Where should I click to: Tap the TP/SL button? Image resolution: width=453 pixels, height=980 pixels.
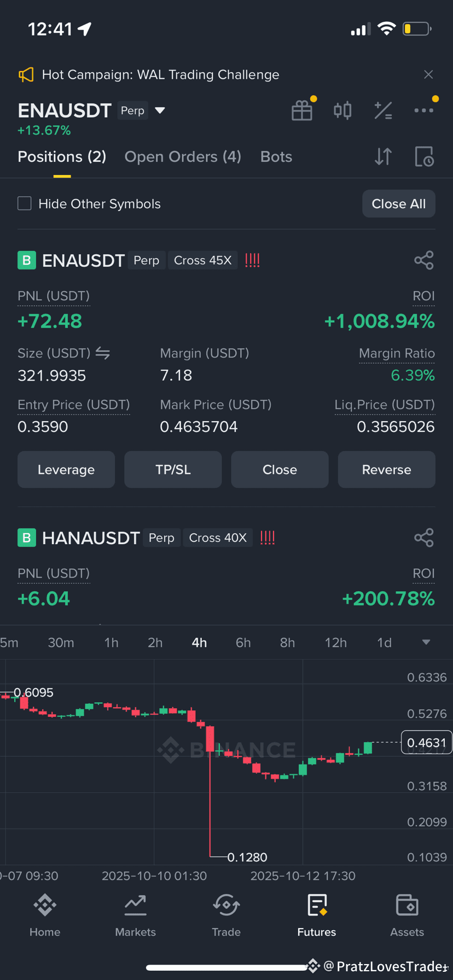click(x=173, y=470)
